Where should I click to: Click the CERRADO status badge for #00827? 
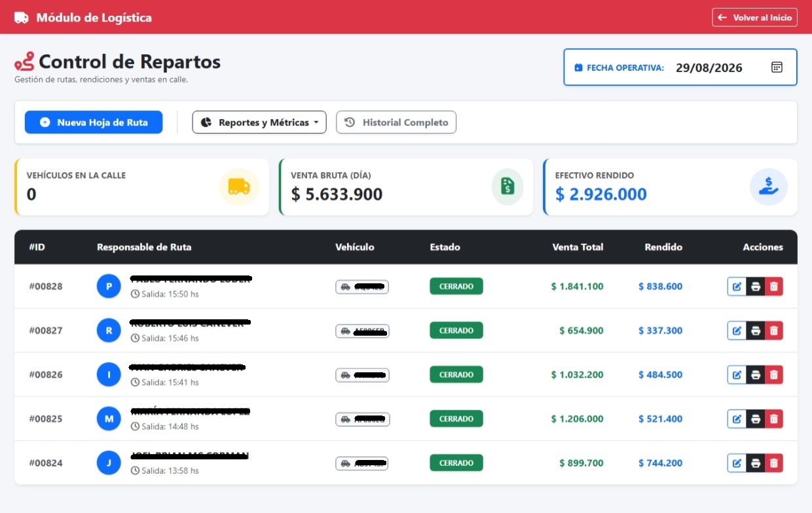pos(456,330)
